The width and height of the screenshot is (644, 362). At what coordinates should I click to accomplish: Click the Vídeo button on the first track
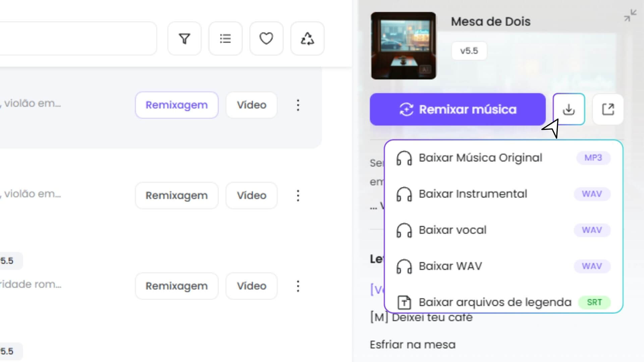click(x=251, y=105)
